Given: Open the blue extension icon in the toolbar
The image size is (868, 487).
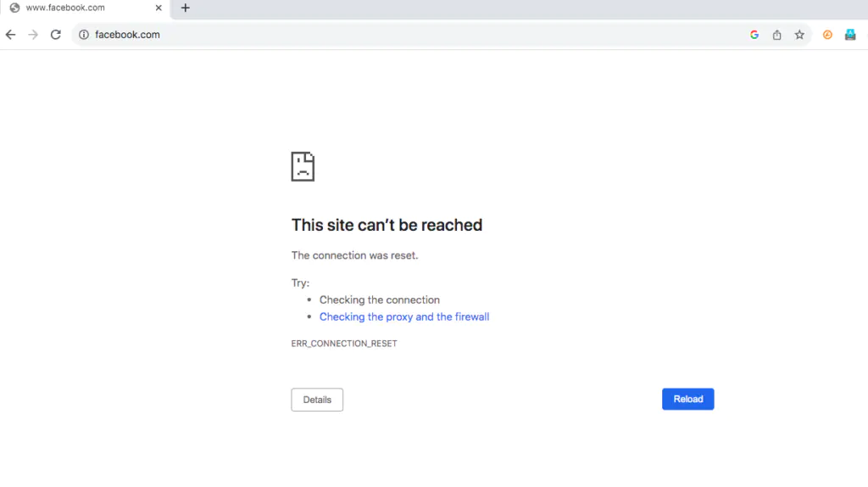Looking at the screenshot, I should coord(850,35).
